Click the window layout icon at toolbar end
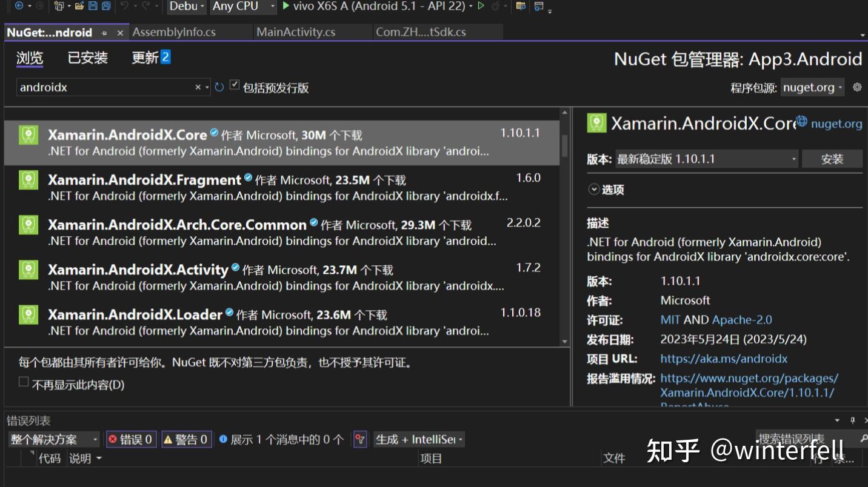The height and width of the screenshot is (487, 868). [x=538, y=7]
